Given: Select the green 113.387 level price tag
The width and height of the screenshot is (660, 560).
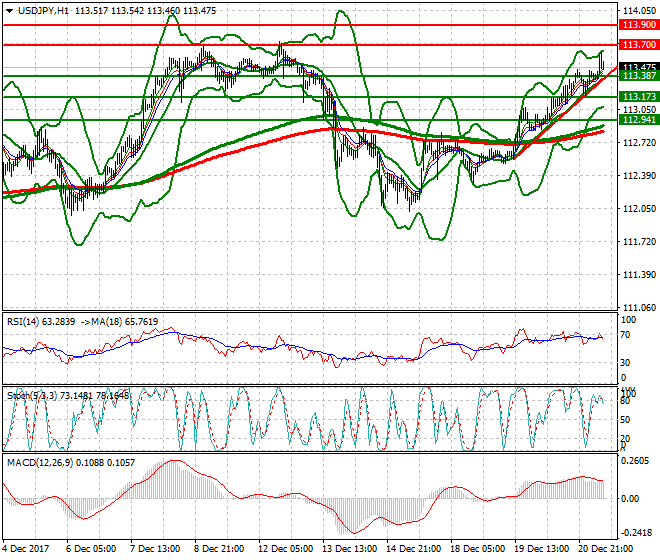Looking at the screenshot, I should click(639, 76).
